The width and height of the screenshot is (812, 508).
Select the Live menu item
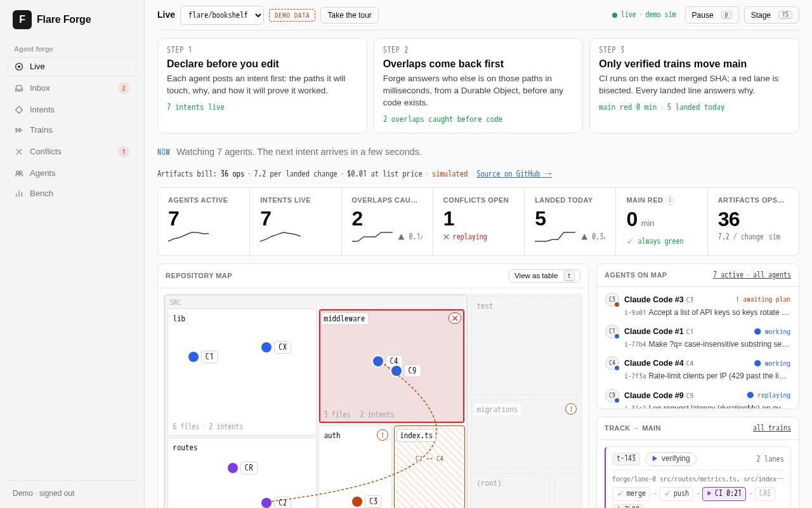click(x=72, y=67)
